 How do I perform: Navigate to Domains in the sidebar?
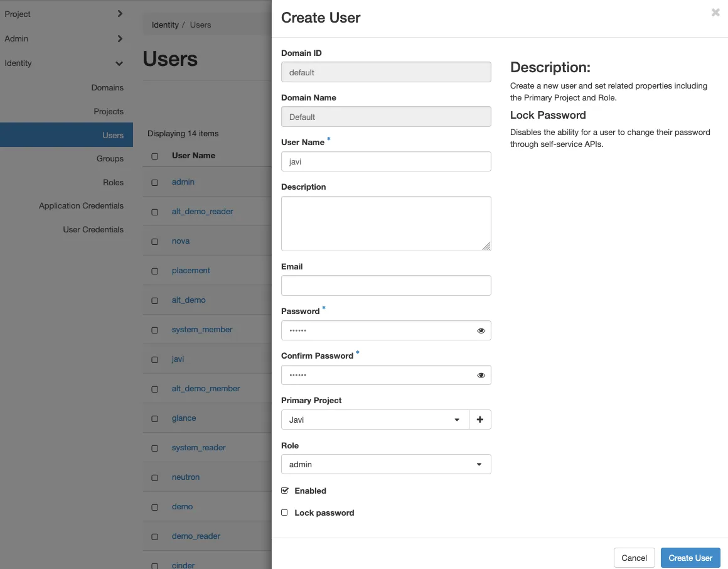(107, 87)
